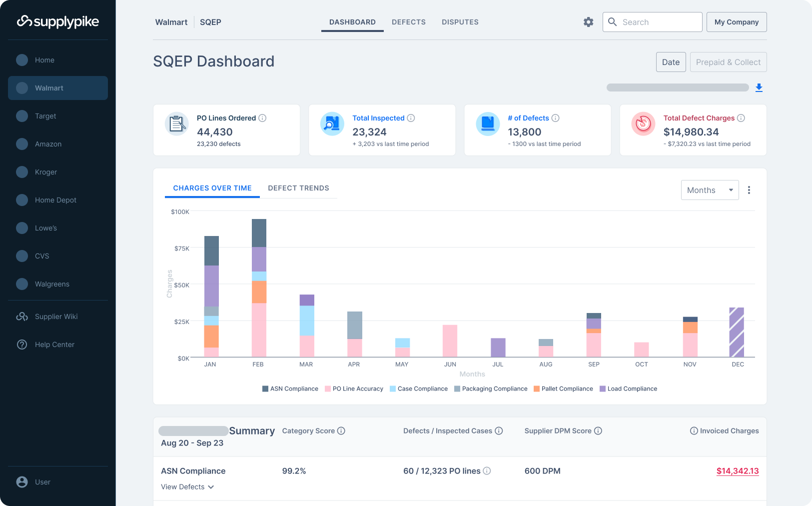Show info for # of Defects
The image size is (812, 506).
[x=555, y=118]
